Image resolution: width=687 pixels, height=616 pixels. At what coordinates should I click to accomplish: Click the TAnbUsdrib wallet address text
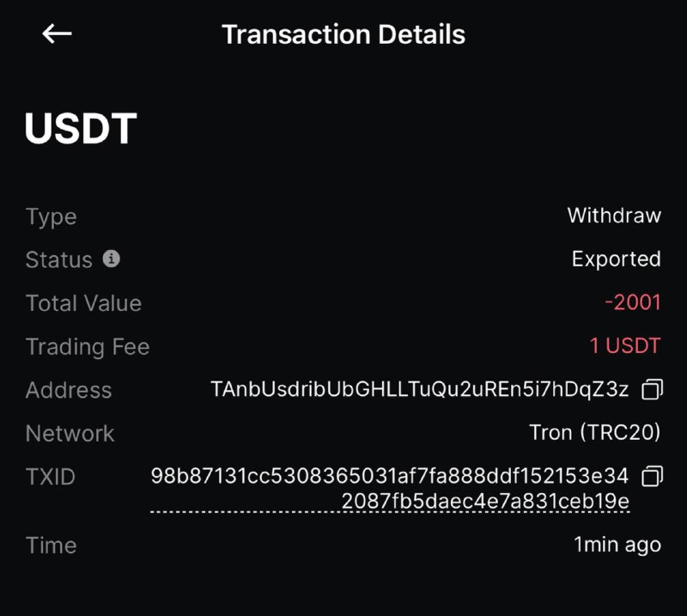(420, 390)
